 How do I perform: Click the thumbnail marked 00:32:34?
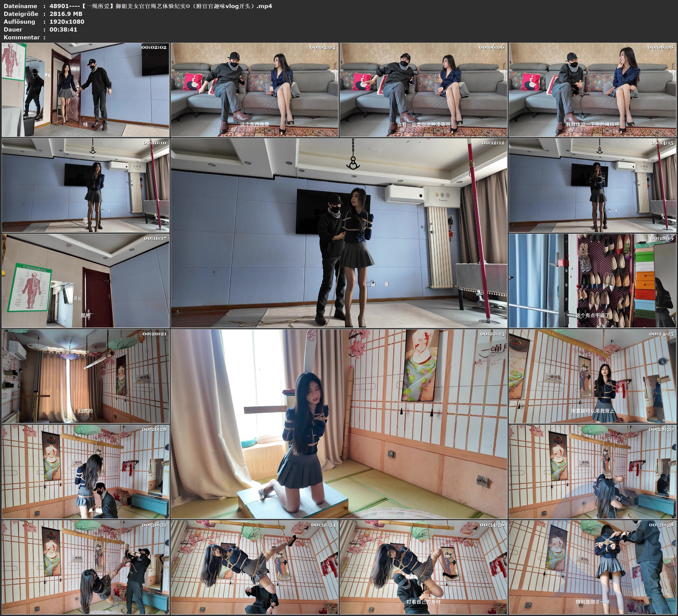[254, 567]
